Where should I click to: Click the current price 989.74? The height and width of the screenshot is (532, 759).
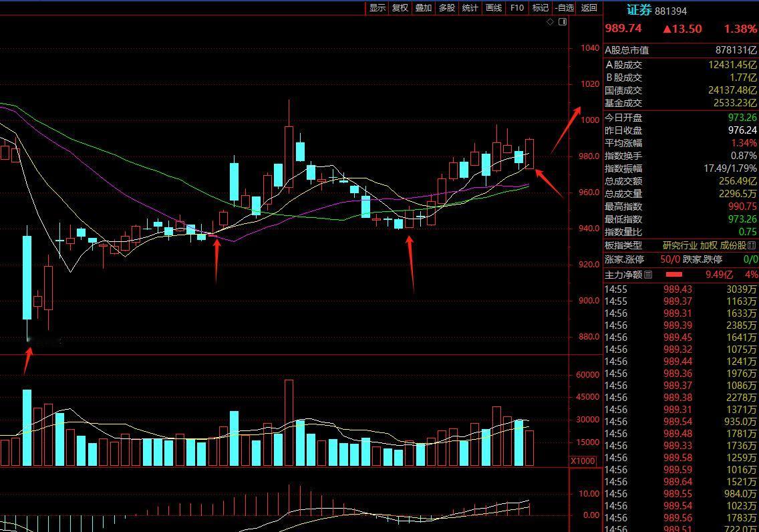623,29
